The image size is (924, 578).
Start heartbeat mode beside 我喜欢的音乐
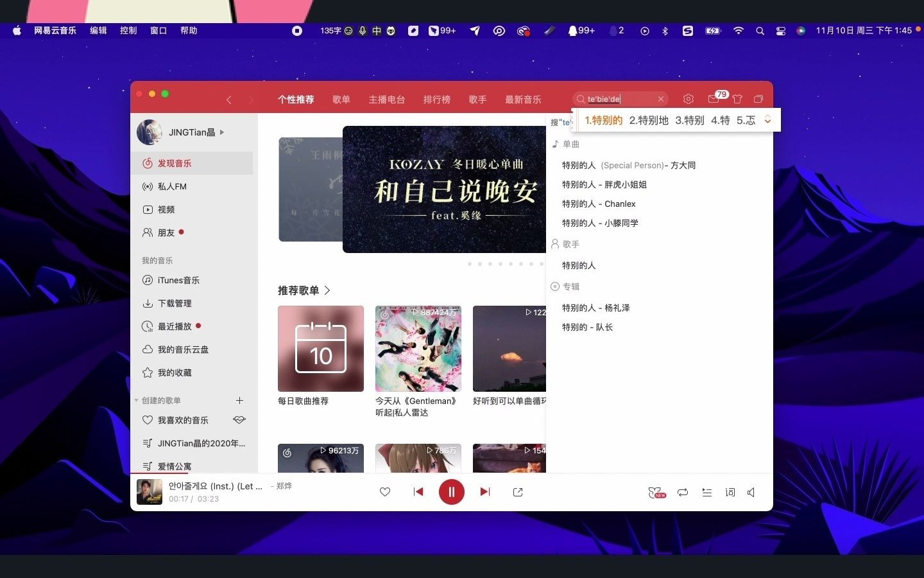point(239,420)
